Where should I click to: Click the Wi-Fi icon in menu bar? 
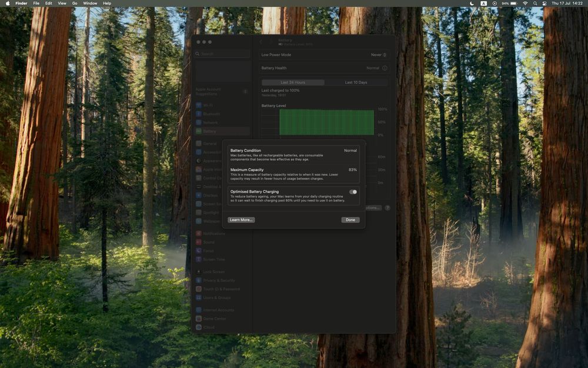pos(525,4)
